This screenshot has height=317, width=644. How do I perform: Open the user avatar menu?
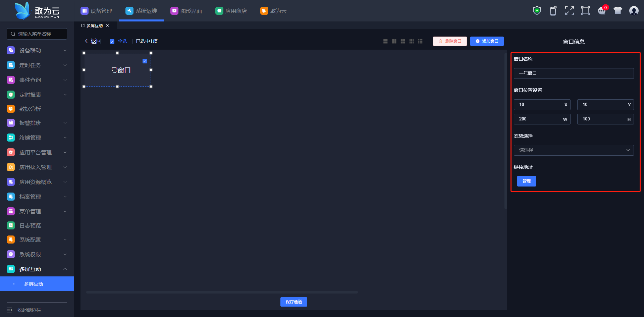point(634,11)
